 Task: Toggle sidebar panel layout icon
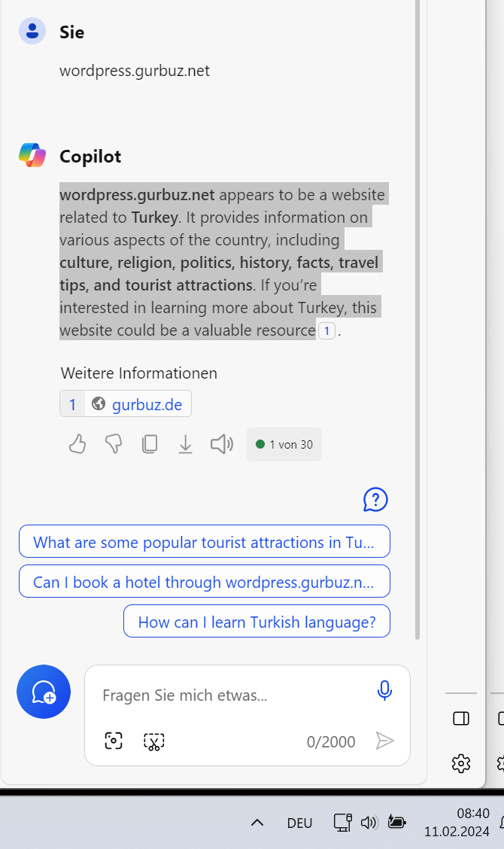(x=461, y=719)
